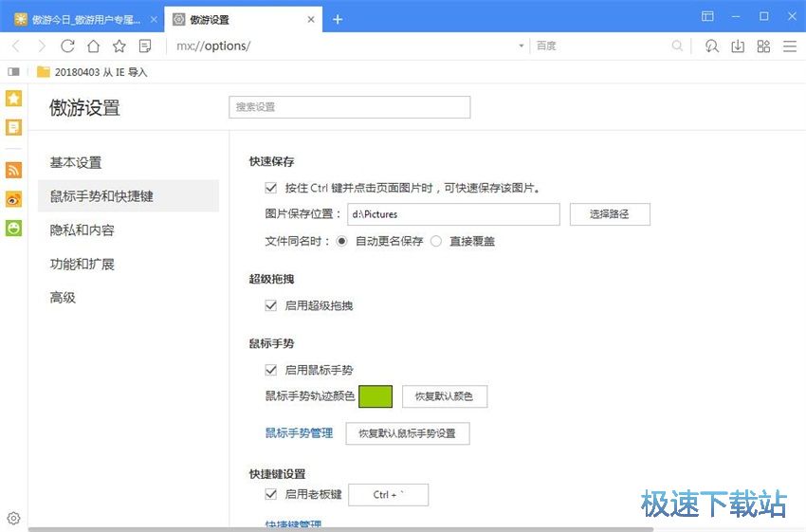Click the horizontal scrollbar at bottom
The height and width of the screenshot is (532, 806).
pyautogui.click(x=340, y=529)
